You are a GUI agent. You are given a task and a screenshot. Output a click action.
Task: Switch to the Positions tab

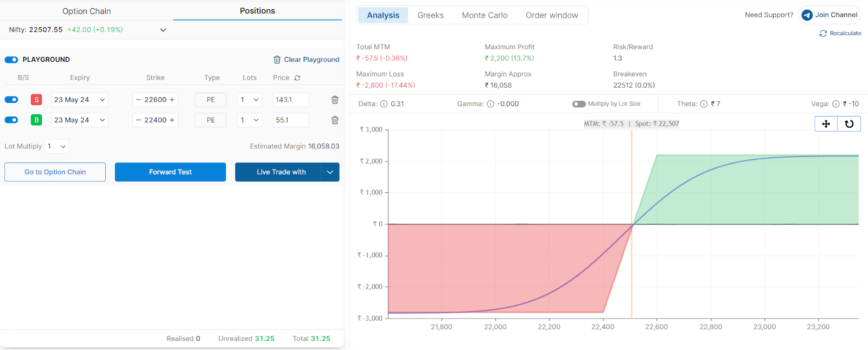coord(258,11)
